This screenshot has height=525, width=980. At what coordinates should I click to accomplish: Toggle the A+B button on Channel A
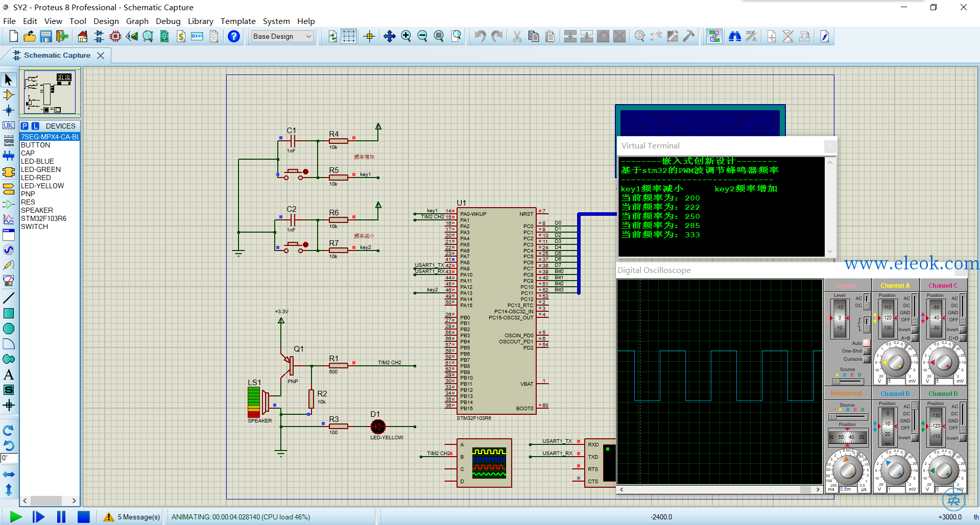pos(915,338)
